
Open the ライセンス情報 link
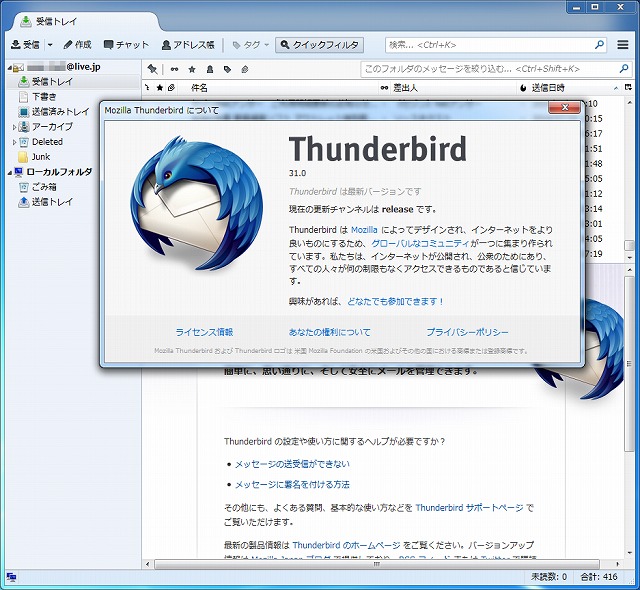204,332
